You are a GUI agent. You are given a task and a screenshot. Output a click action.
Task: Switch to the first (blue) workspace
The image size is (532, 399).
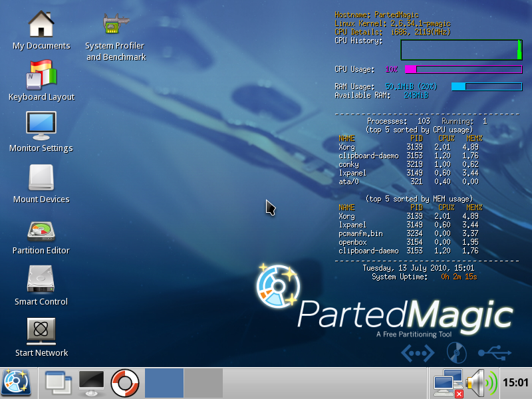164,382
